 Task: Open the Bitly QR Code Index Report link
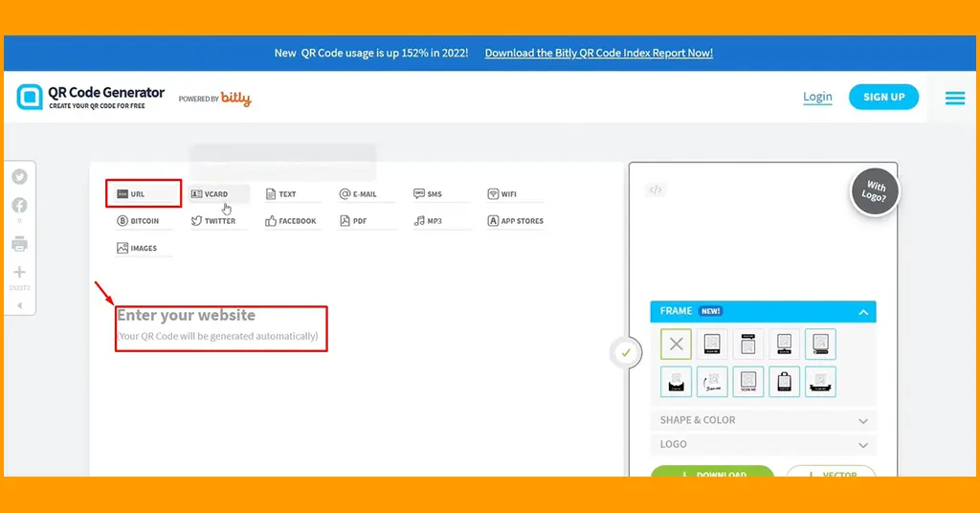pyautogui.click(x=599, y=53)
